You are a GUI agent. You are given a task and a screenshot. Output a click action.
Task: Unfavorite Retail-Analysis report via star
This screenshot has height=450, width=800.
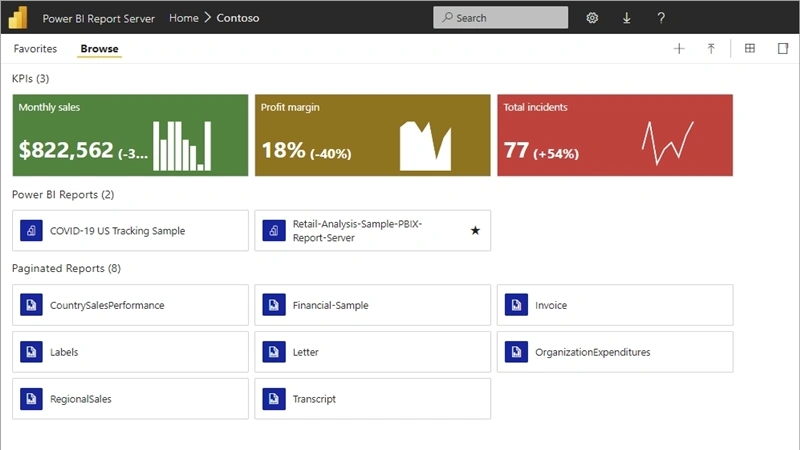coord(475,231)
